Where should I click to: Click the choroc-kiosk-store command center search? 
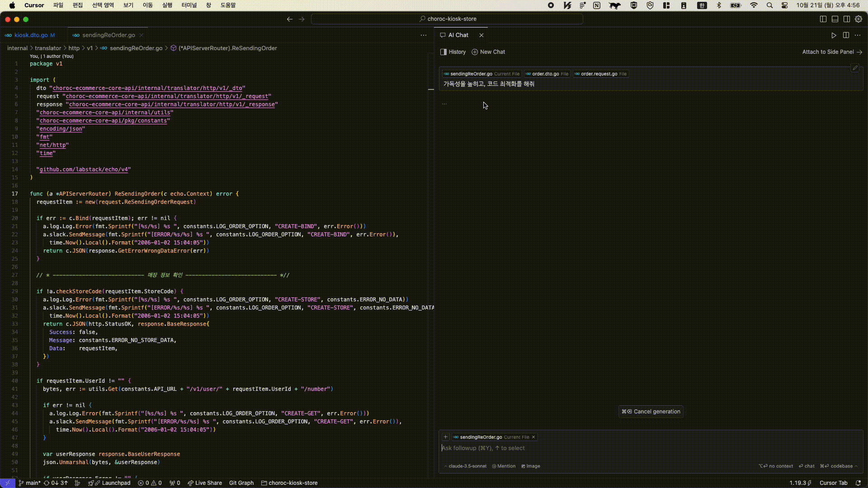tap(447, 19)
